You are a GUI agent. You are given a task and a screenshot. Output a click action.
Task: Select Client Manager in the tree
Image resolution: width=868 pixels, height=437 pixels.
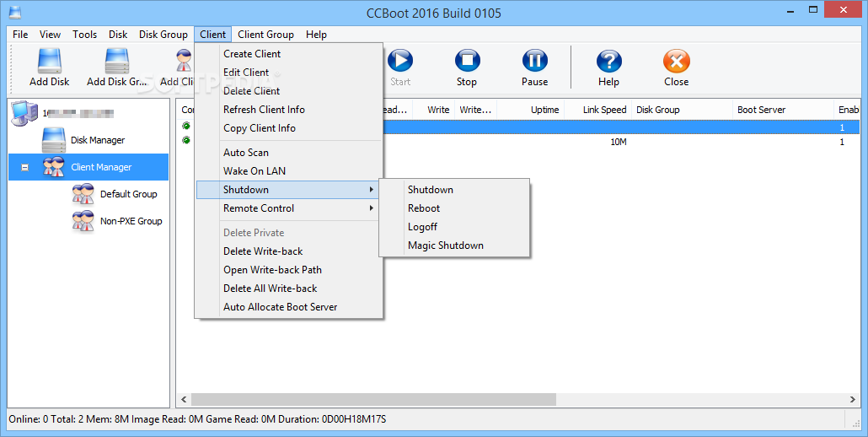click(x=88, y=167)
